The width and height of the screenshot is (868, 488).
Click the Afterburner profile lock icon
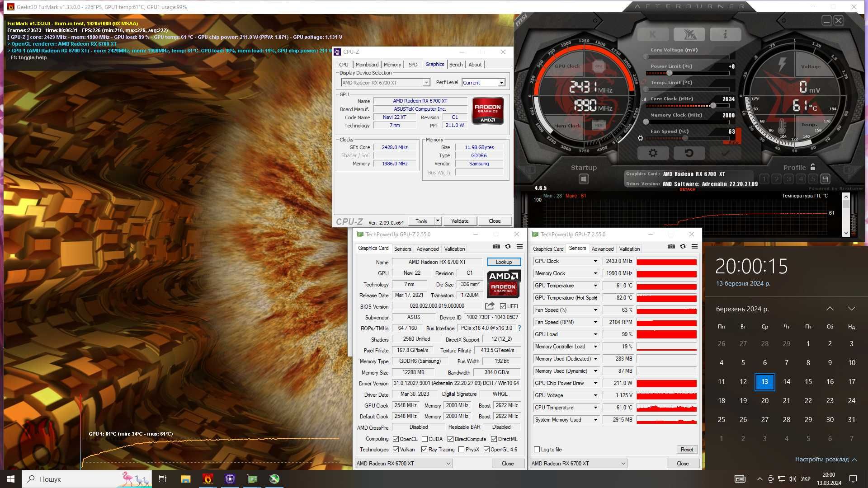click(x=813, y=167)
